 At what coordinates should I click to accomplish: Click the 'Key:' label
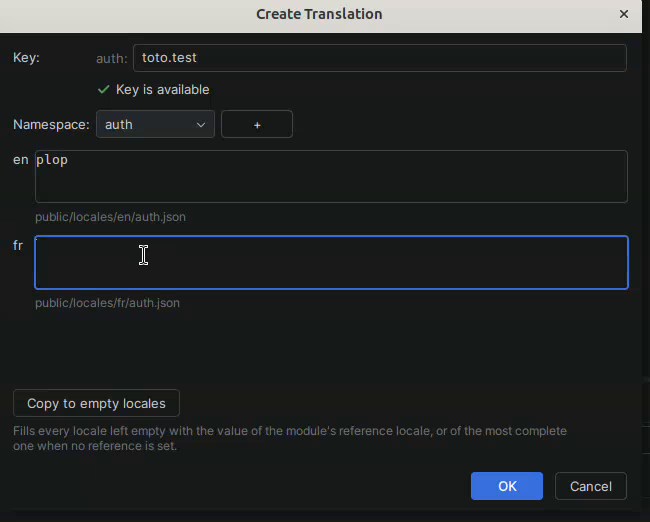(27, 57)
